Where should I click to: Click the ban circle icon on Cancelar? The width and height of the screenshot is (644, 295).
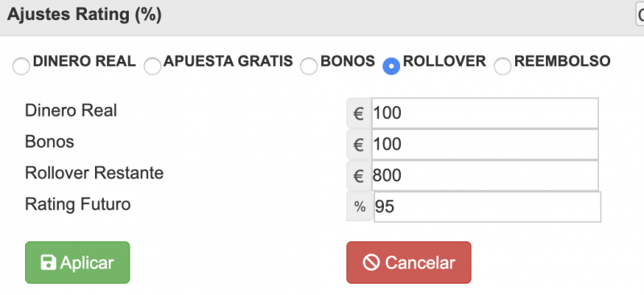point(371,263)
